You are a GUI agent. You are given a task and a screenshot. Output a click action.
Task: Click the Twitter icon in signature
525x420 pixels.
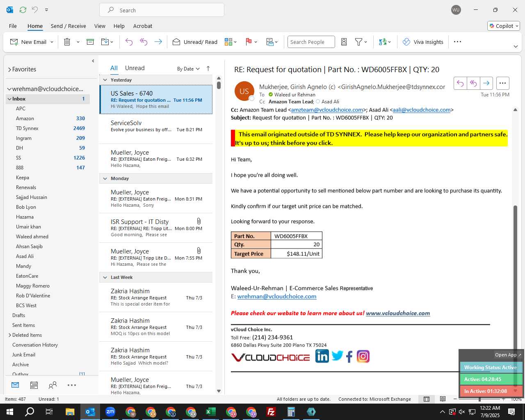point(337,356)
